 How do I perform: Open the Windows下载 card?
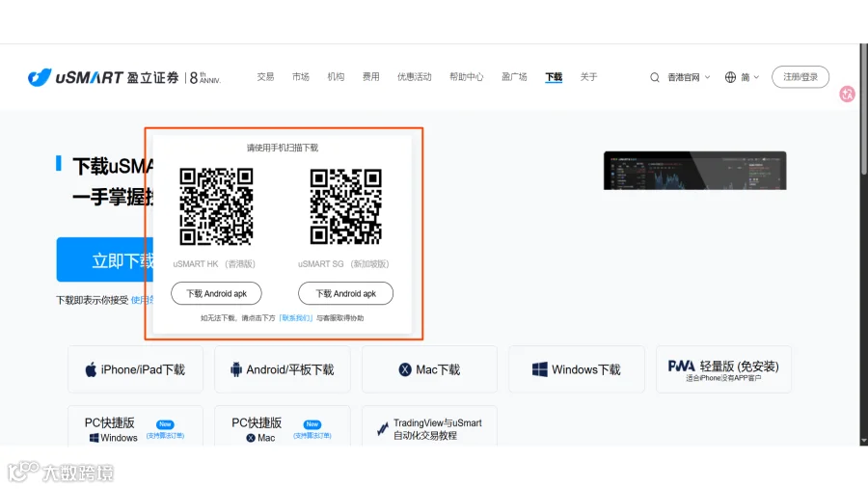pyautogui.click(x=577, y=369)
